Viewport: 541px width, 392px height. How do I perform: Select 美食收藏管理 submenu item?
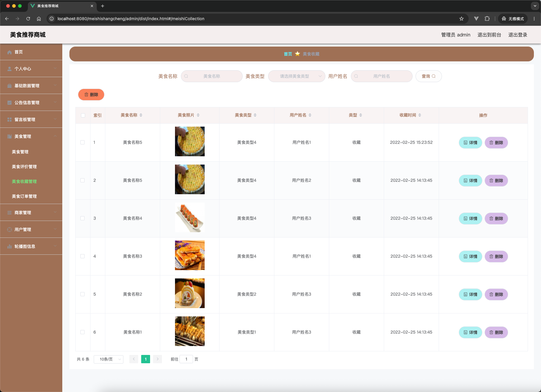coord(31,181)
